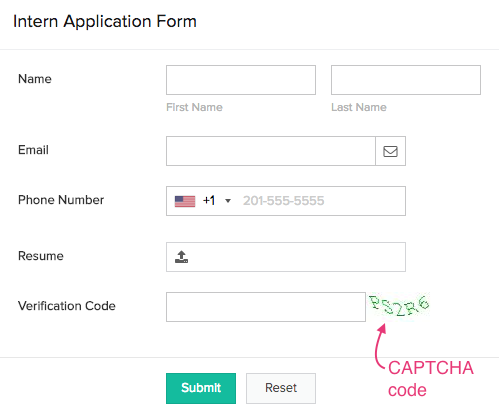This screenshot has width=499, height=419.
Task: Focus the First Name input box
Action: tap(241, 80)
